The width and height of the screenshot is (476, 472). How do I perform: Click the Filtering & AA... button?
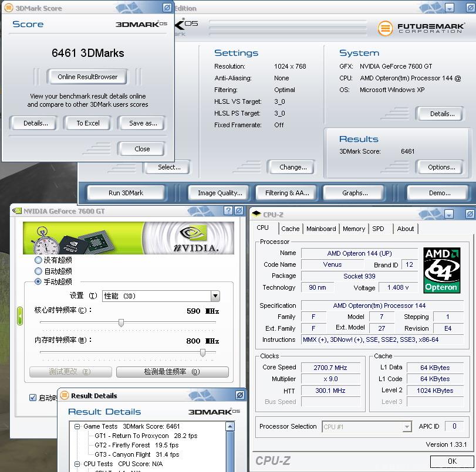click(287, 193)
